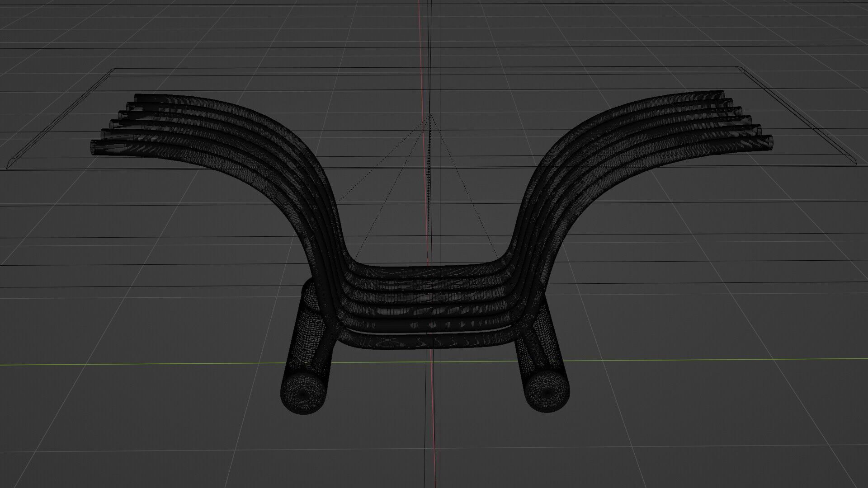Screen dimensions: 868x488
Task: Click the tabletop's far-right corner
Action: [741, 68]
